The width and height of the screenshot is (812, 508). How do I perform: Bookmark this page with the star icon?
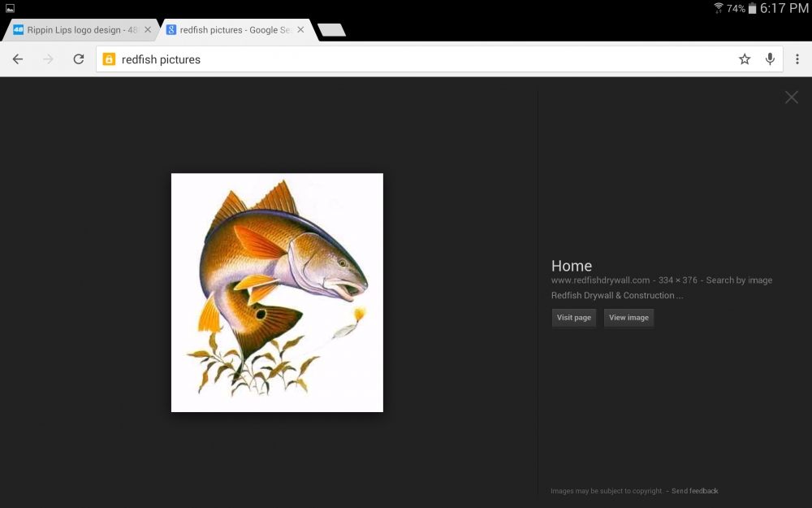[745, 59]
